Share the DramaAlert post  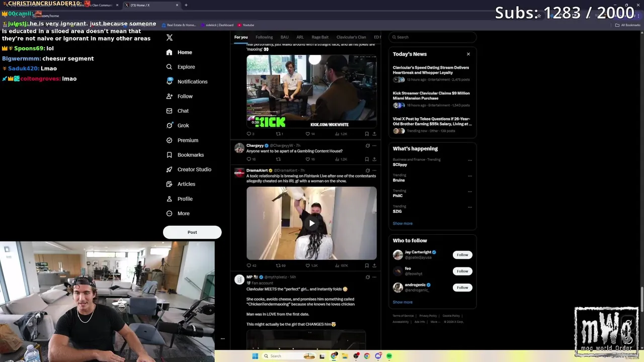pyautogui.click(x=374, y=265)
